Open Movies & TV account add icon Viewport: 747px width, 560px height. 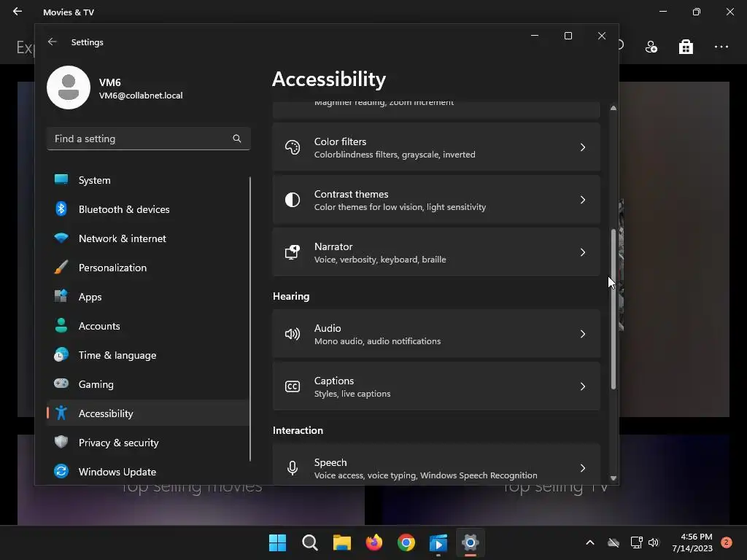click(x=651, y=47)
